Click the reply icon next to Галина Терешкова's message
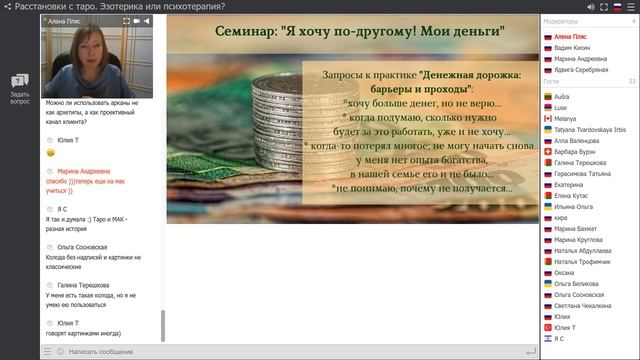 pos(50,285)
